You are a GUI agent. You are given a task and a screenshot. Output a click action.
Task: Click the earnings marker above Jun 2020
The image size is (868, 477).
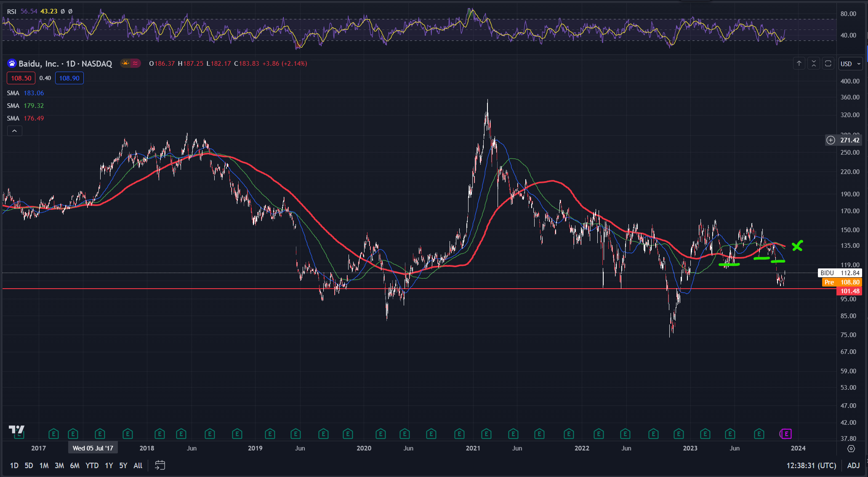pyautogui.click(x=405, y=434)
